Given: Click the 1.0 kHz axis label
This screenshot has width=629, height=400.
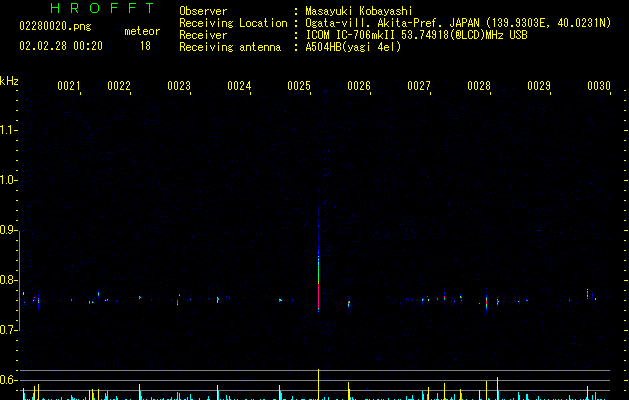Looking at the screenshot, I should click(x=8, y=180).
